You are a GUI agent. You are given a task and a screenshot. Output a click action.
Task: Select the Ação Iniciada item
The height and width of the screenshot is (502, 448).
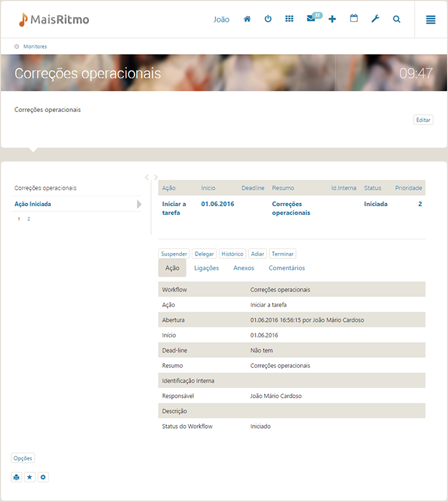point(33,204)
